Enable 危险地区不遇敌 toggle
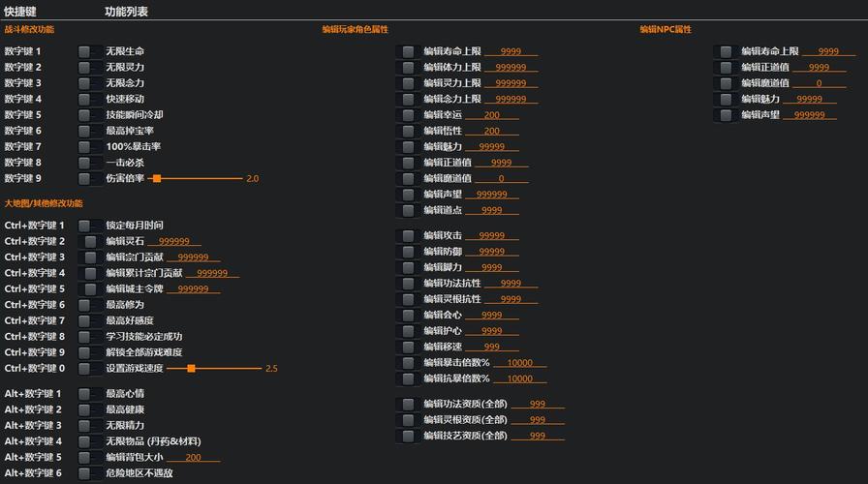This screenshot has width=868, height=484. point(90,473)
